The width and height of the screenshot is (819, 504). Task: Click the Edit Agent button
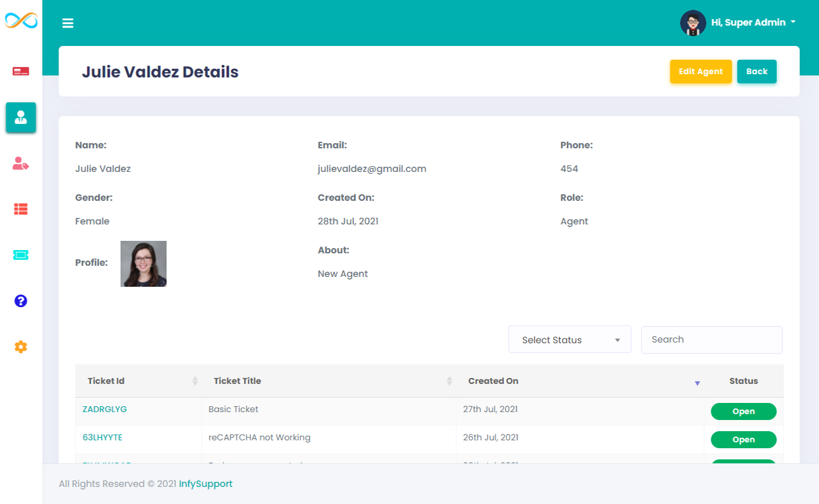(x=700, y=72)
